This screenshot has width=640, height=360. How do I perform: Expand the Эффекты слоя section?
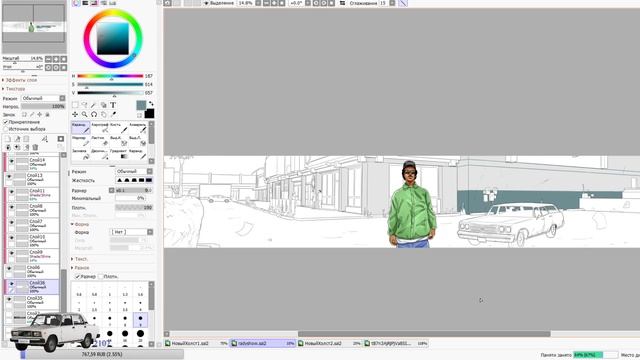click(x=21, y=80)
